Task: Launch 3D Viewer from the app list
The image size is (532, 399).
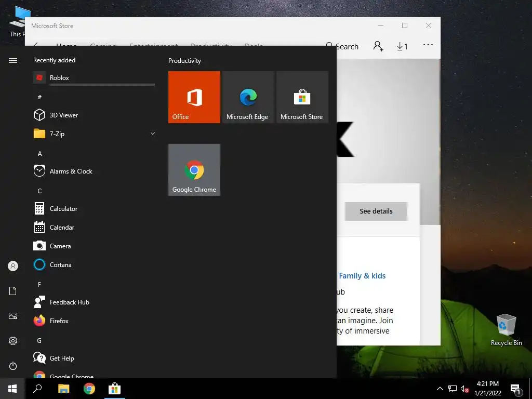Action: coord(94,115)
